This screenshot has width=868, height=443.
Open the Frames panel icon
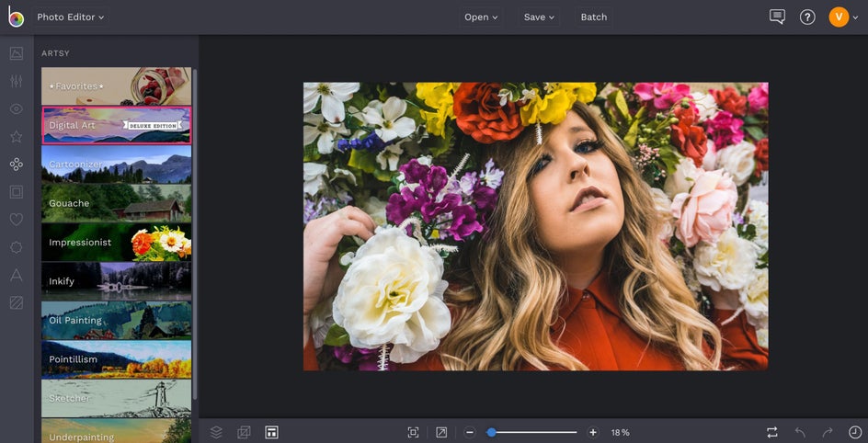[x=16, y=192]
